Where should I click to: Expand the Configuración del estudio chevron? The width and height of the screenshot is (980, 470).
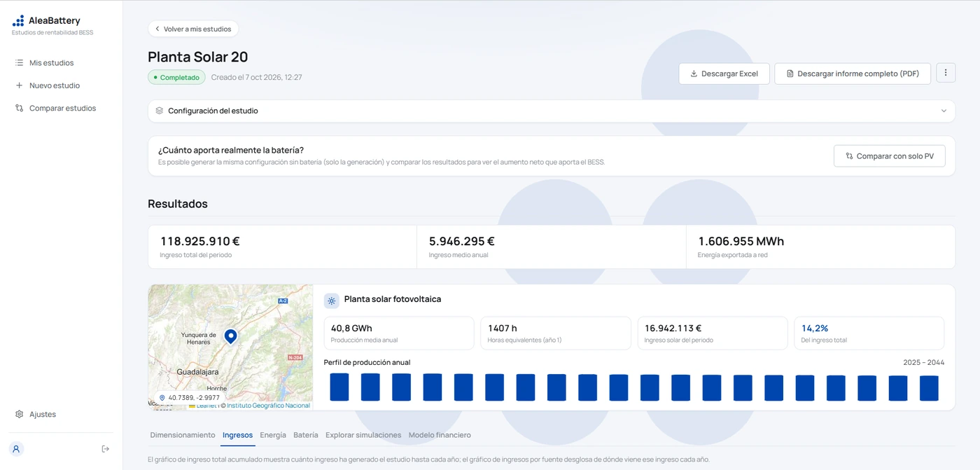pos(944,111)
